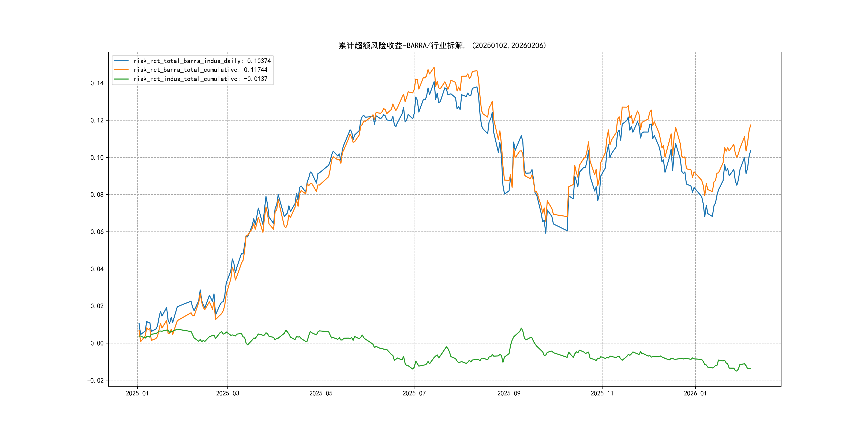
Task: Click the 0.14 y-axis tick label
Action: click(x=97, y=83)
